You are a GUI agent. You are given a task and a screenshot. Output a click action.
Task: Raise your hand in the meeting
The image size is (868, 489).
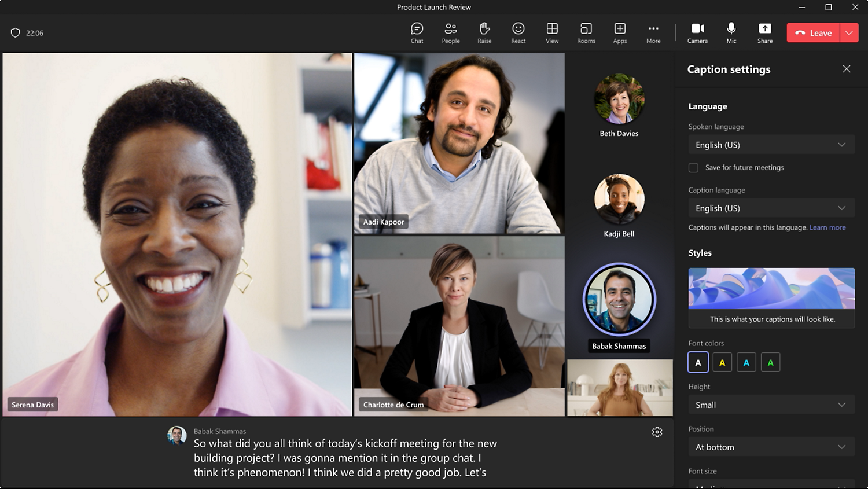[x=484, y=32]
